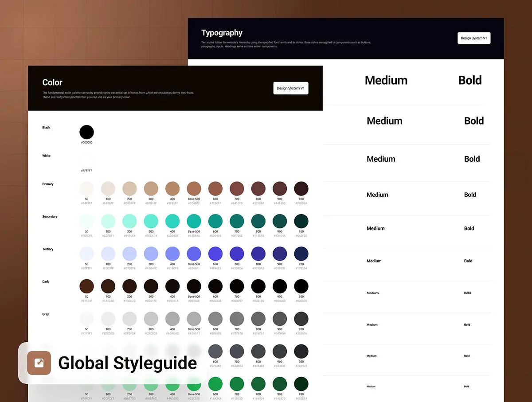The width and height of the screenshot is (532, 402).
Task: Click the Color heading title
Action: coord(52,82)
